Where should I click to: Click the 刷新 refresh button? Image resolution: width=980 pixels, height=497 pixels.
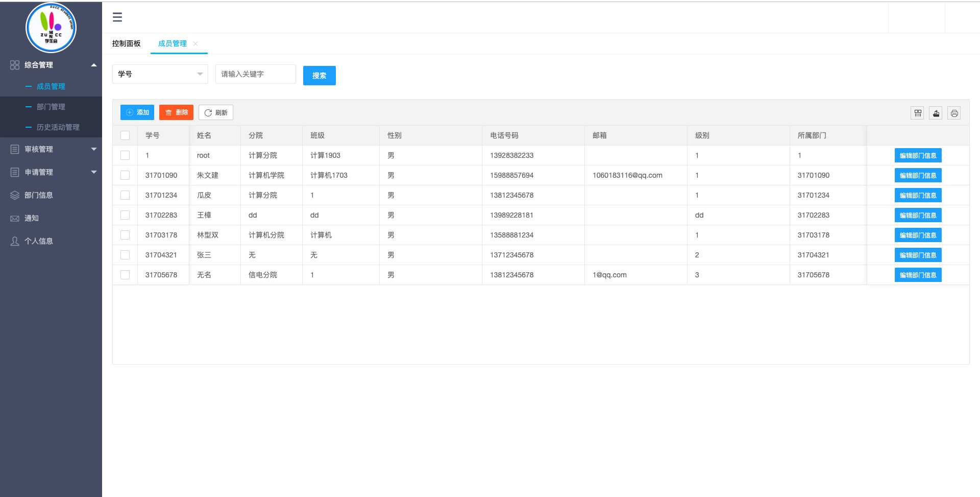pyautogui.click(x=216, y=112)
